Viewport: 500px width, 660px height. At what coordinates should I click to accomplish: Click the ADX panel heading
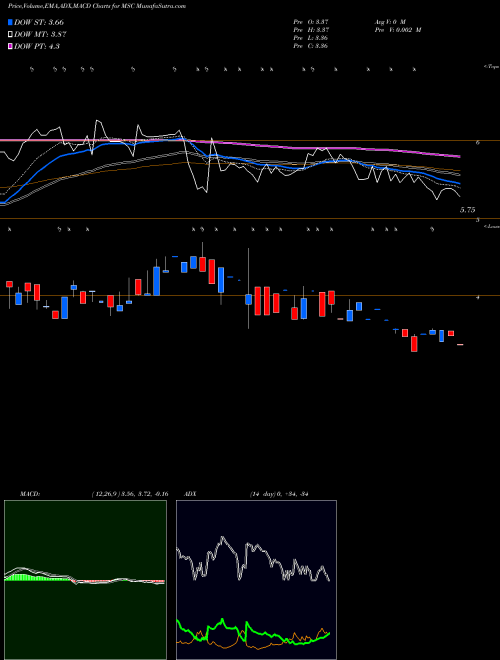tap(190, 494)
